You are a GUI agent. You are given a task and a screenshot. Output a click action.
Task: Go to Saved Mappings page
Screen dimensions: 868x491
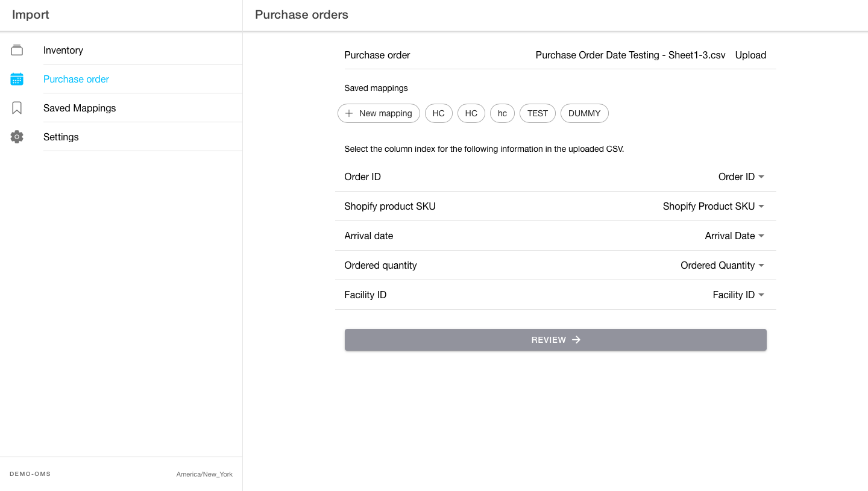coord(80,108)
